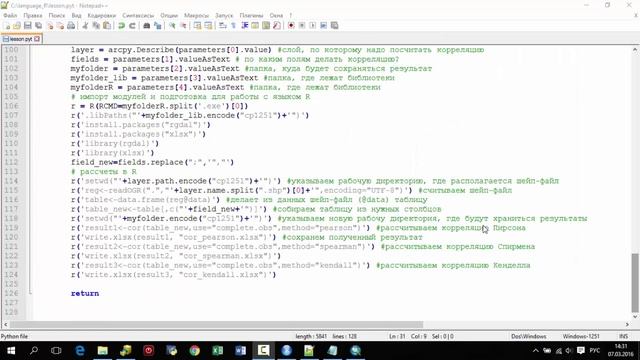Click the scroll right arrow
The image size is (640, 360).
[627, 324]
